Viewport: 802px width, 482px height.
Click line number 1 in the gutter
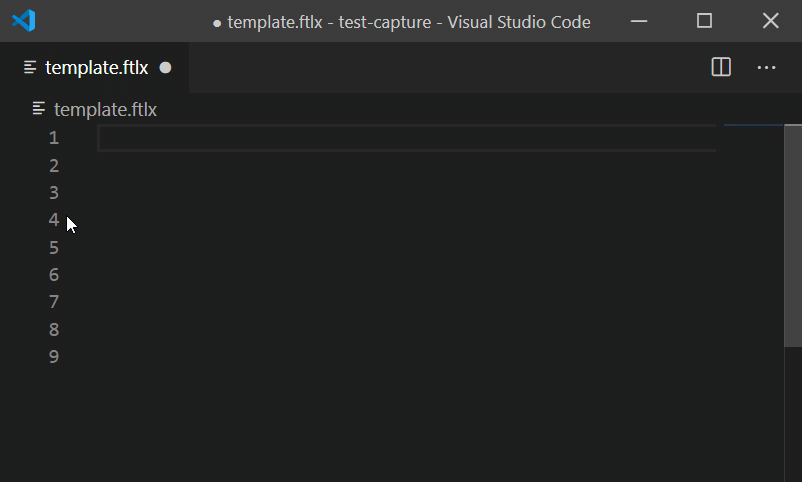coord(54,138)
